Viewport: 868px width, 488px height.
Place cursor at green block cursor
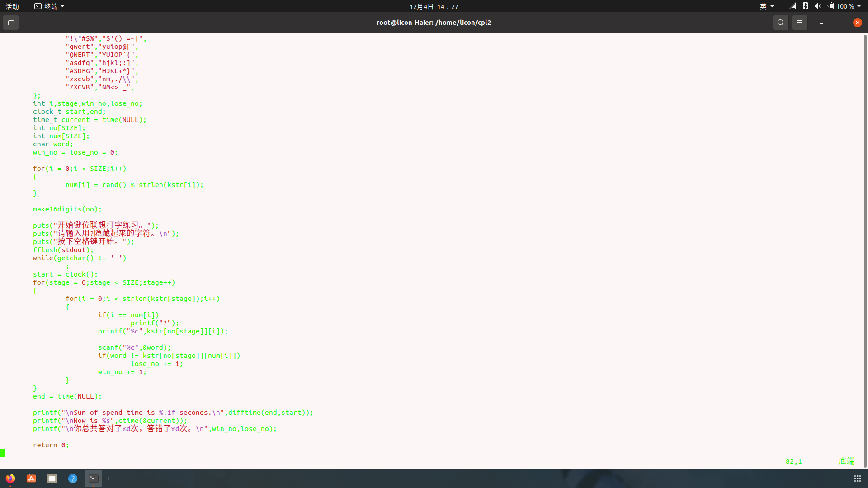pos(2,453)
